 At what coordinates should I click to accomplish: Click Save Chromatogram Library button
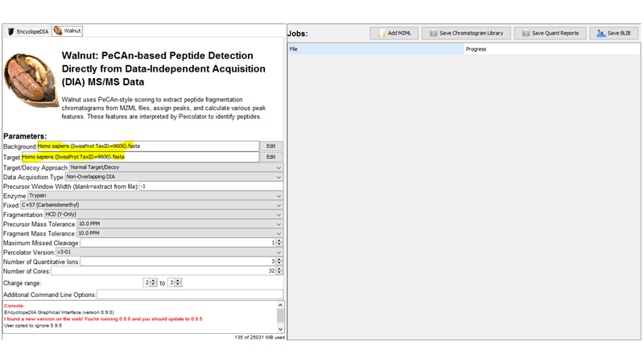466,33
